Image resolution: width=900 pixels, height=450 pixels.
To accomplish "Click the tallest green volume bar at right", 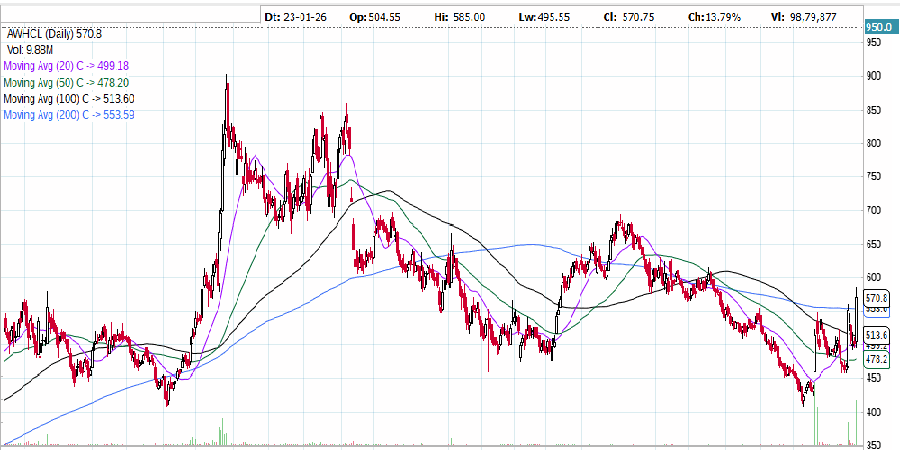I will [857, 422].
